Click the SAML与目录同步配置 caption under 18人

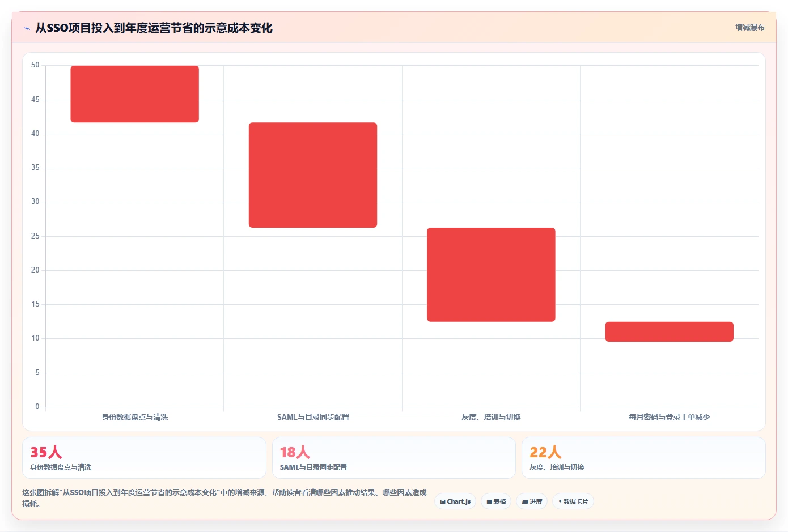coord(313,467)
